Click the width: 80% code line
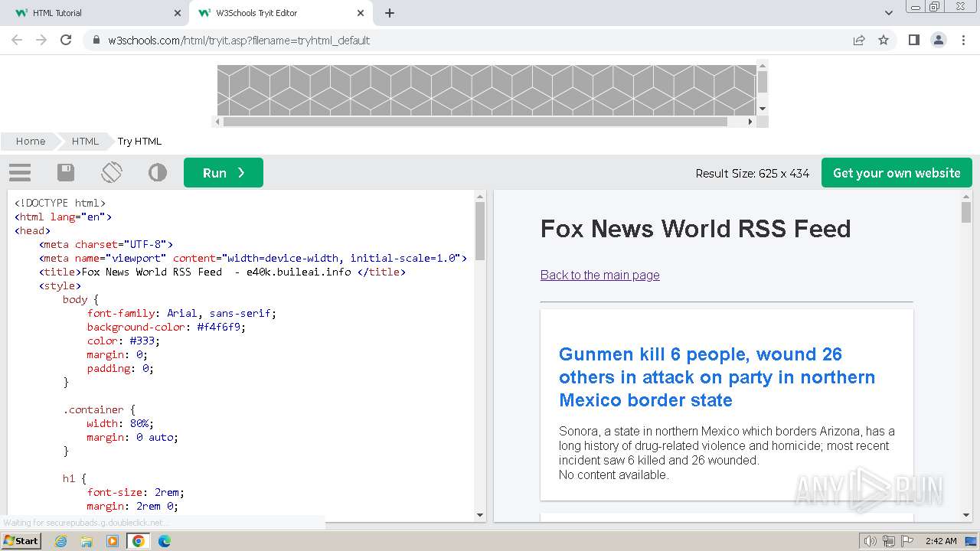This screenshot has width=980, height=551. (x=120, y=423)
